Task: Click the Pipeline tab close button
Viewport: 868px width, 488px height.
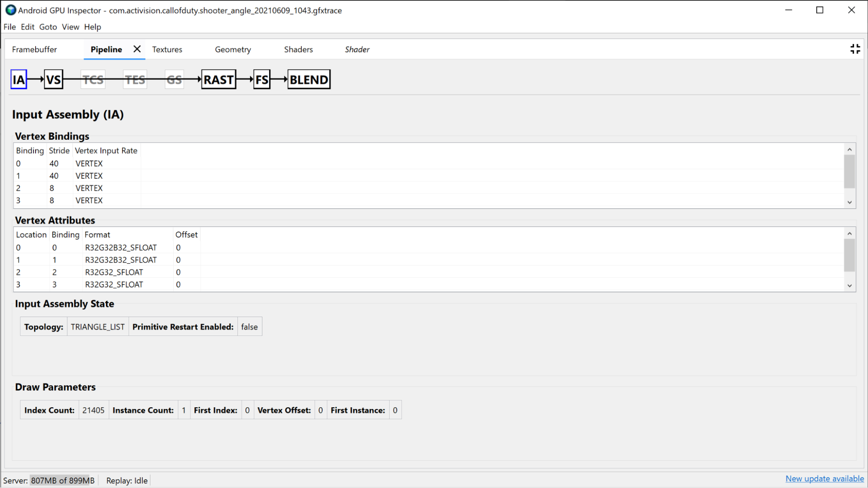Action: click(x=136, y=49)
